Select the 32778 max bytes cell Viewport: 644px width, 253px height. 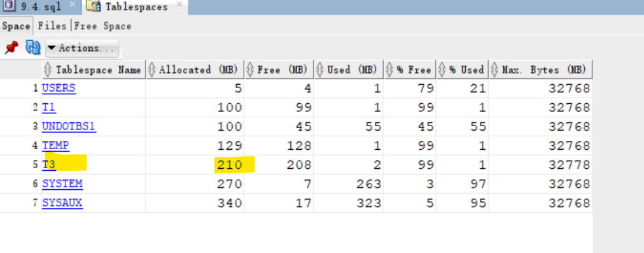(570, 165)
